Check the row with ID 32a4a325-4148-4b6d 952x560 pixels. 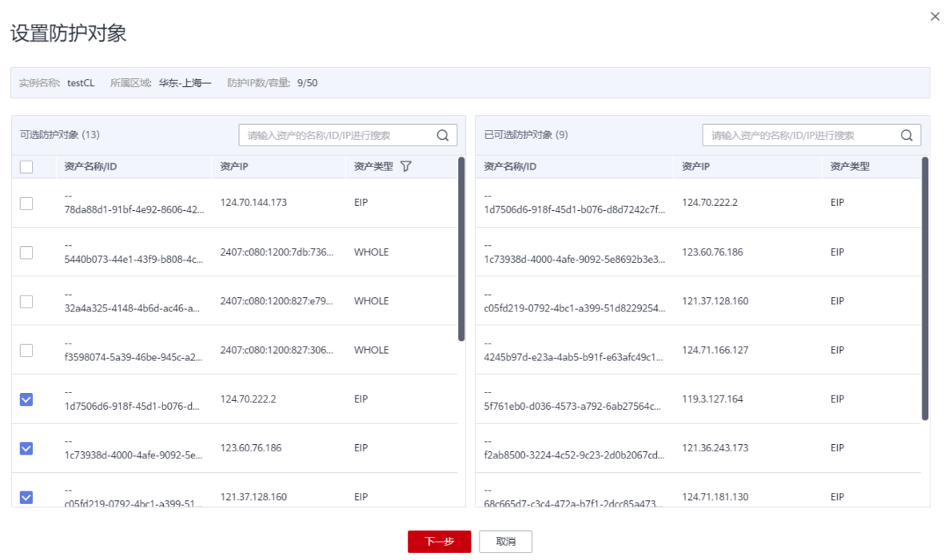click(26, 301)
